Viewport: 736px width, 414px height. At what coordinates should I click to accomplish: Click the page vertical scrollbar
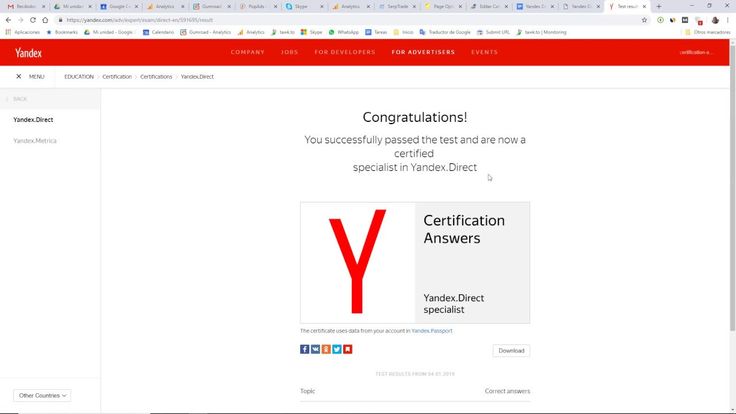tap(732, 188)
